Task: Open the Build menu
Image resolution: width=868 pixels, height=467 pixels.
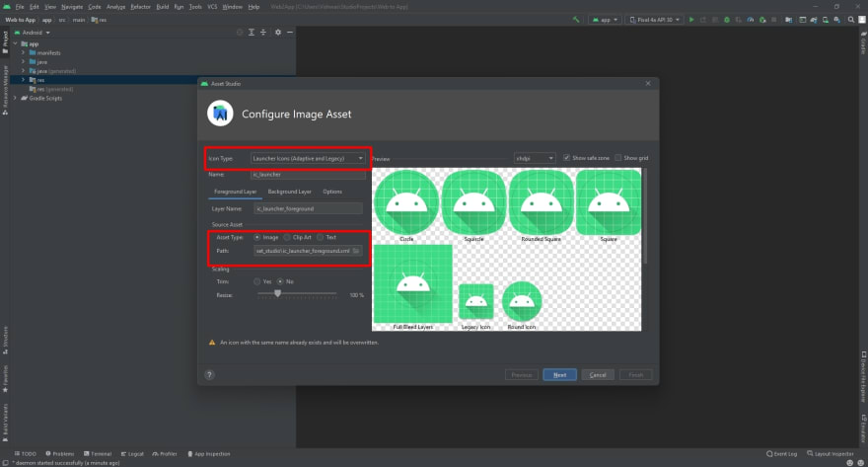Action: coord(162,7)
